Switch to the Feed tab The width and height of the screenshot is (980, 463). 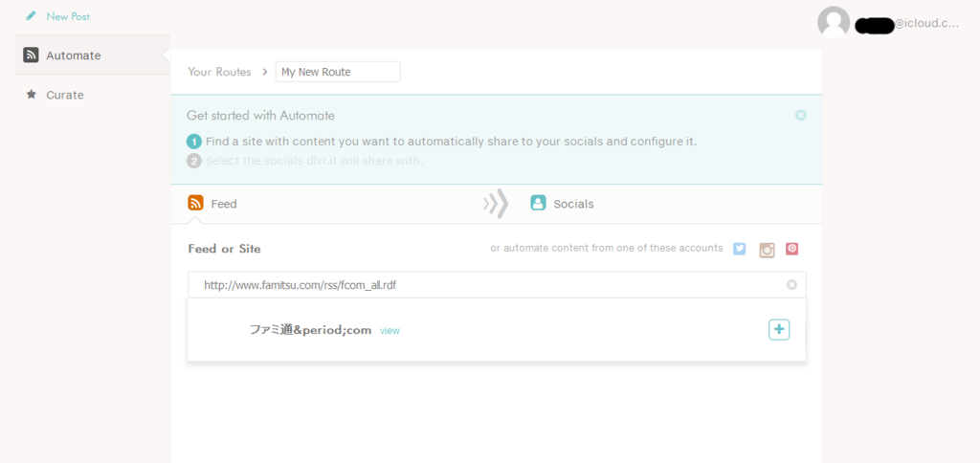[x=224, y=204]
